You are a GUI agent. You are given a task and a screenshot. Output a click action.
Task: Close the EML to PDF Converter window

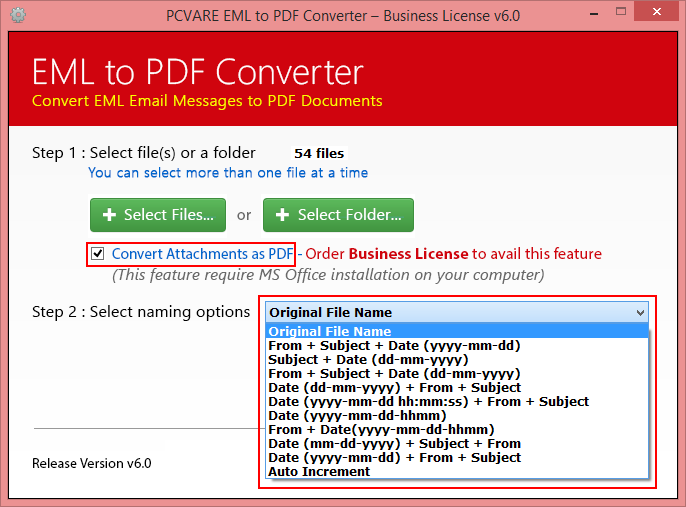tap(656, 12)
